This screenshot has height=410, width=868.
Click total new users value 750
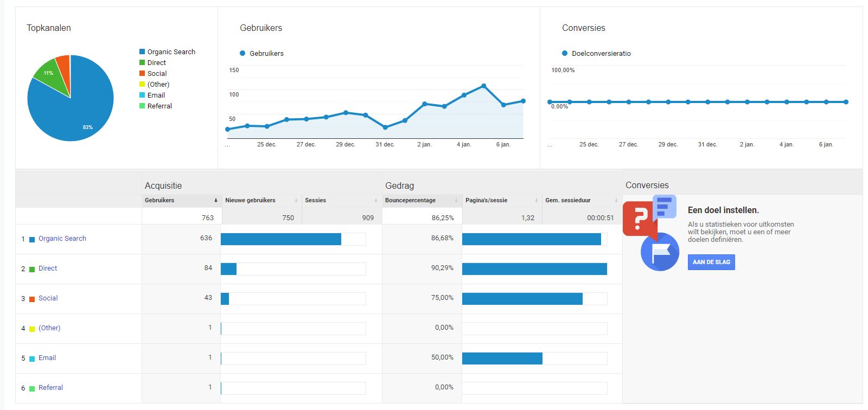tap(288, 218)
